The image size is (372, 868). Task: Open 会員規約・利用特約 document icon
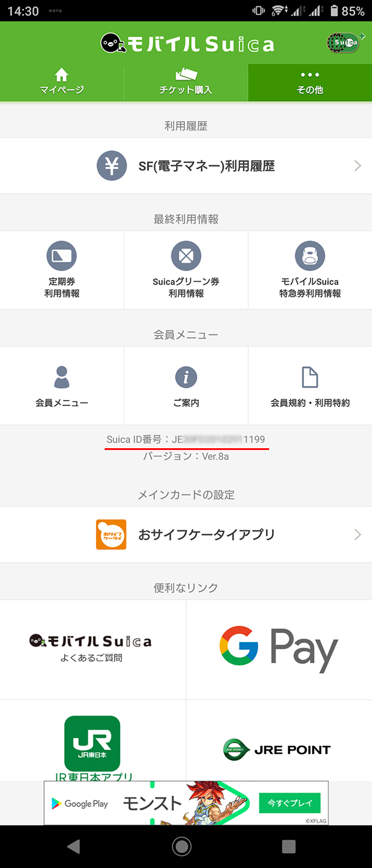[310, 377]
